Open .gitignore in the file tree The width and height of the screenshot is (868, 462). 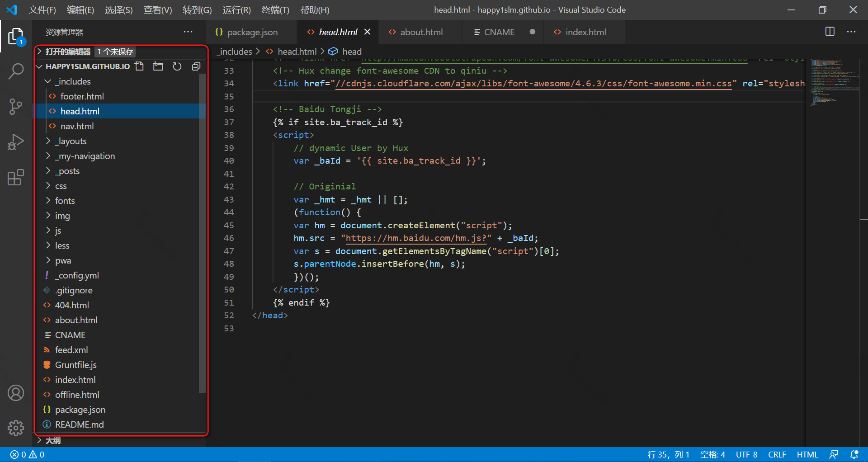point(74,290)
